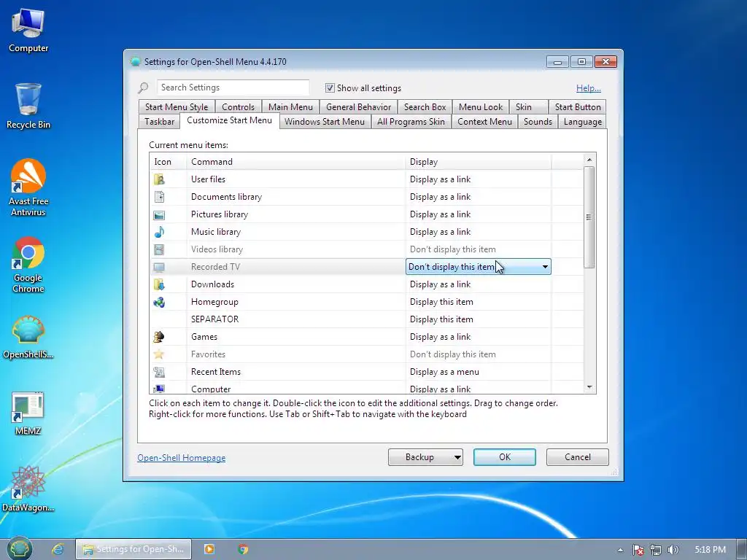Image resolution: width=747 pixels, height=560 pixels.
Task: Click the Music library note icon
Action: tap(159, 232)
